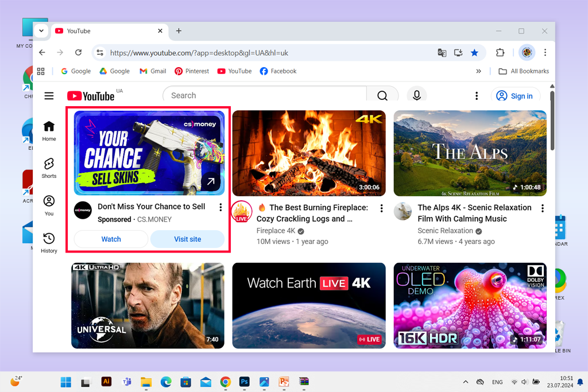Open Microsoft Edge from taskbar
This screenshot has width=588, height=392.
click(x=166, y=382)
